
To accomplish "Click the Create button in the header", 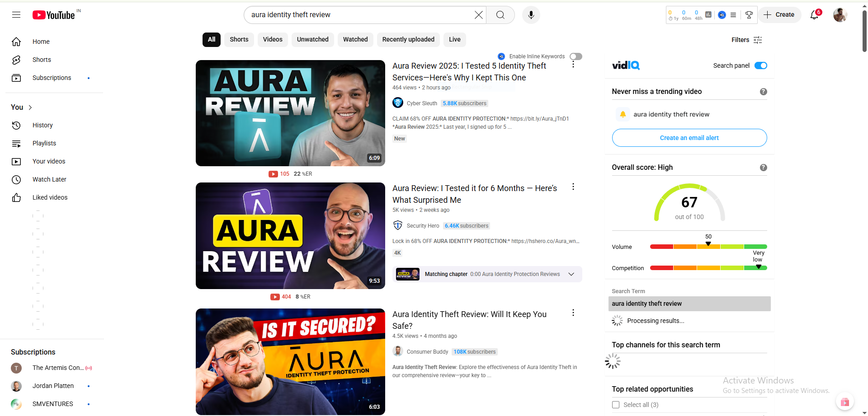I will tap(780, 15).
